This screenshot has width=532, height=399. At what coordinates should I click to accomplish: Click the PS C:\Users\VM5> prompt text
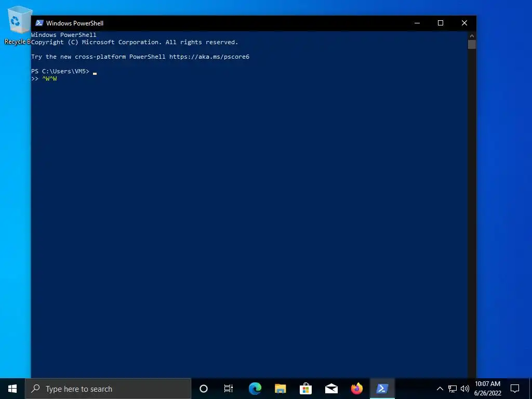pyautogui.click(x=60, y=71)
